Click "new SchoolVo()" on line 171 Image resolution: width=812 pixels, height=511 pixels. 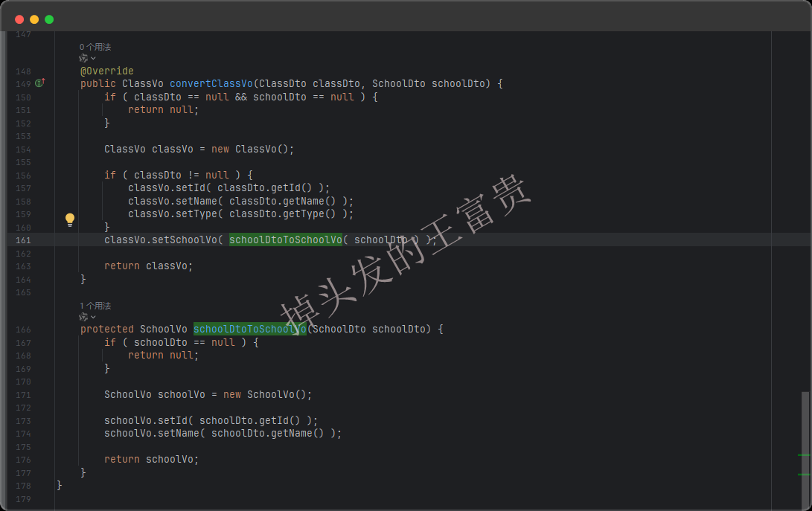pyautogui.click(x=265, y=395)
